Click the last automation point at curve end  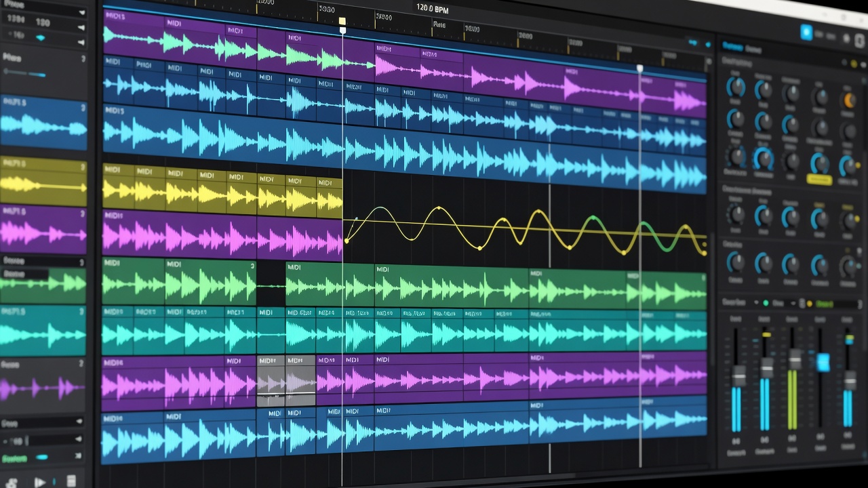point(705,252)
